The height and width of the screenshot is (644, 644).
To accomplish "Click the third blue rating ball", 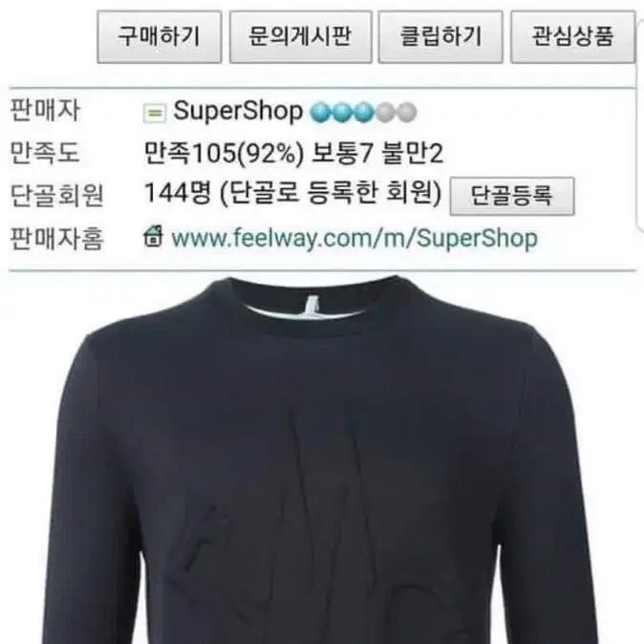I will pos(363,113).
